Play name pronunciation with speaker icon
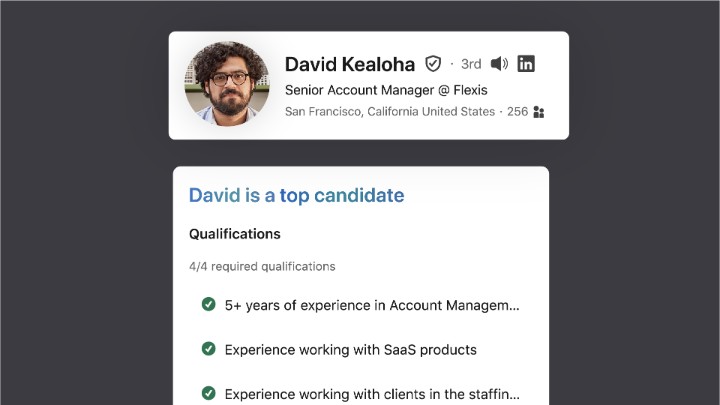This screenshot has height=405, width=720. [x=500, y=64]
